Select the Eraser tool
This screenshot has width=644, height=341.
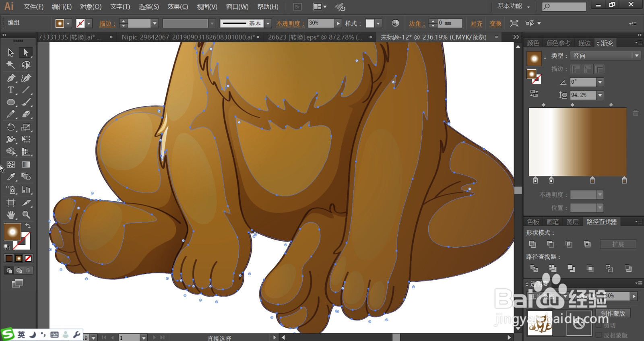(x=26, y=114)
